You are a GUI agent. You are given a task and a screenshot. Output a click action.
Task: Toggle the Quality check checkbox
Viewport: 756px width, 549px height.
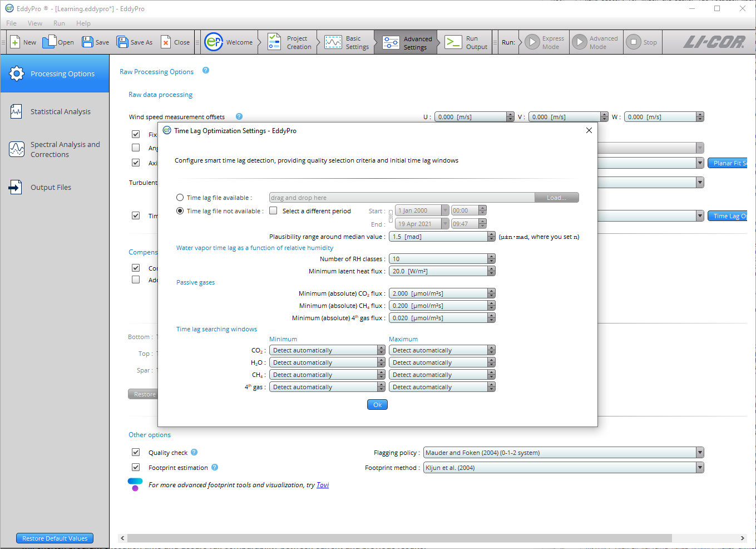136,453
